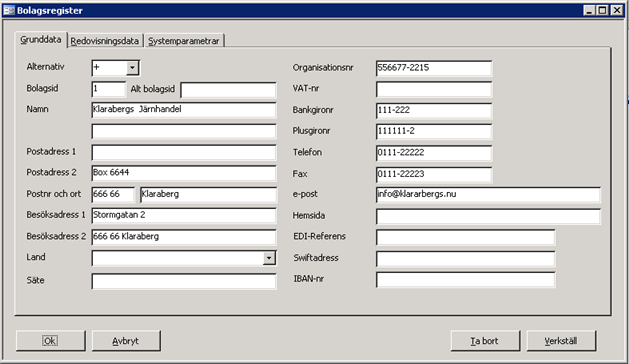The height and width of the screenshot is (364, 629).
Task: Click the postal code field 666 66
Action: (113, 195)
